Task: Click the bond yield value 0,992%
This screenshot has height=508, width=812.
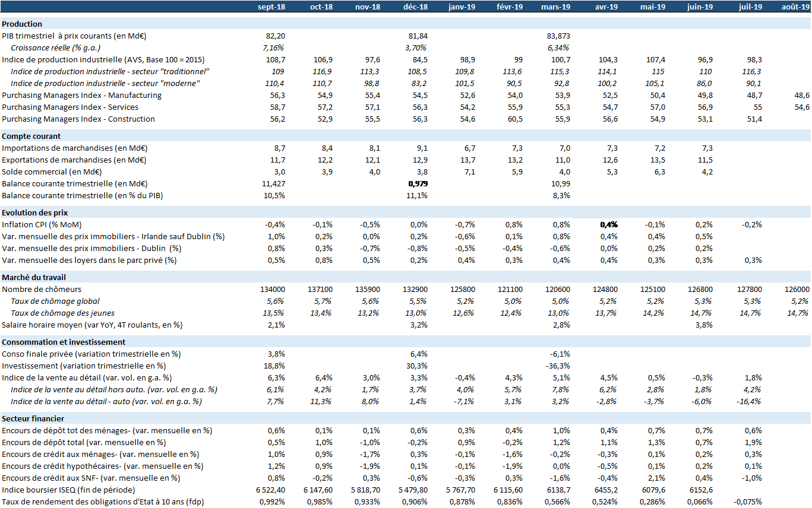Action: coord(274,502)
